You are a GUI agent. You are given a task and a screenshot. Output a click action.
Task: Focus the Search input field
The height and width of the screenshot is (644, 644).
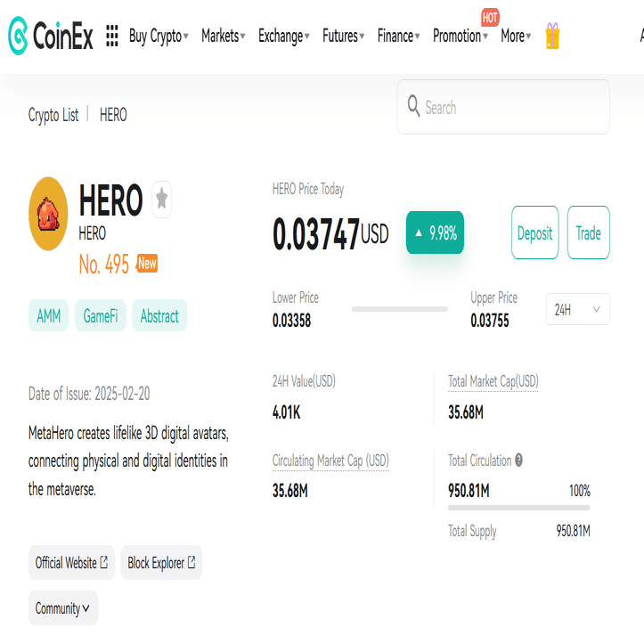503,107
